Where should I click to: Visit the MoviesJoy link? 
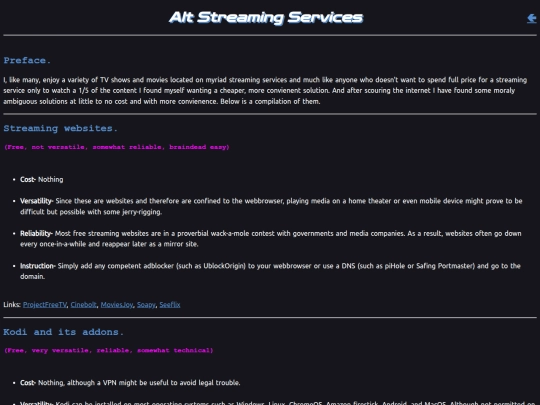117,305
